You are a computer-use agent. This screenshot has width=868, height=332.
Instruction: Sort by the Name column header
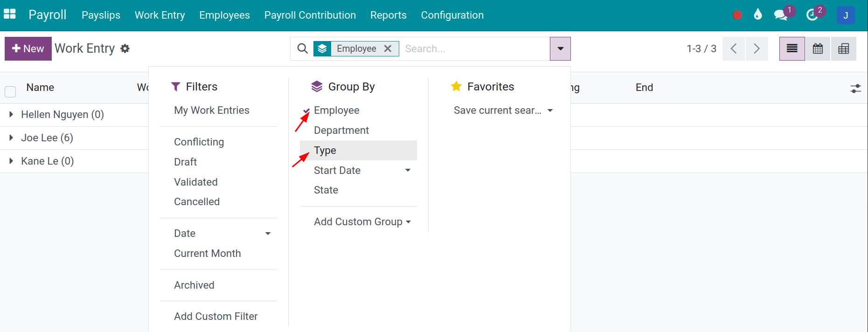(40, 87)
